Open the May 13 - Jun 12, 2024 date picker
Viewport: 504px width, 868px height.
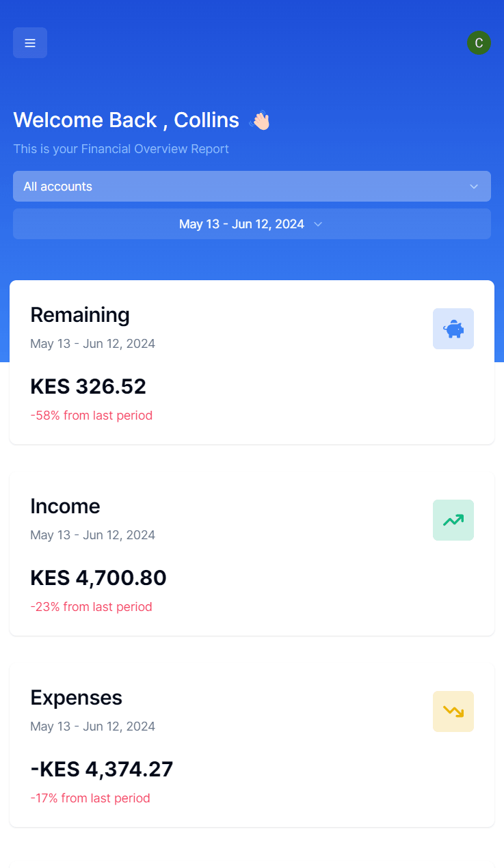point(252,224)
